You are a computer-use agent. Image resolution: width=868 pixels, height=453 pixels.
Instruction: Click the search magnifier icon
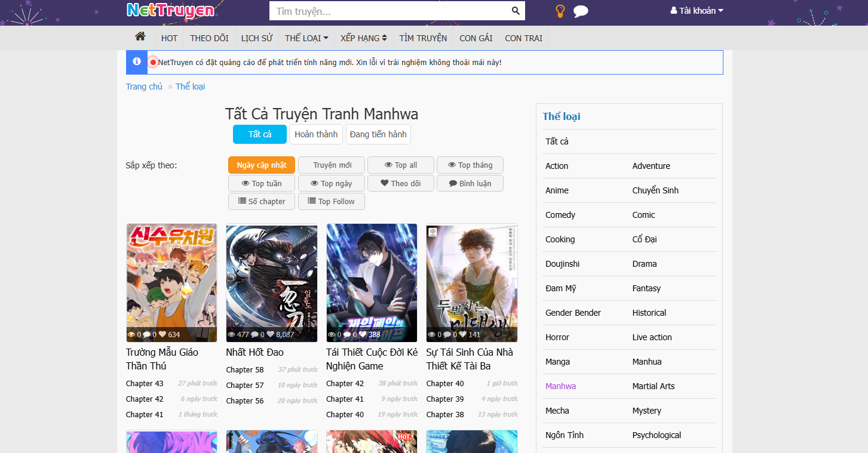pos(516,11)
